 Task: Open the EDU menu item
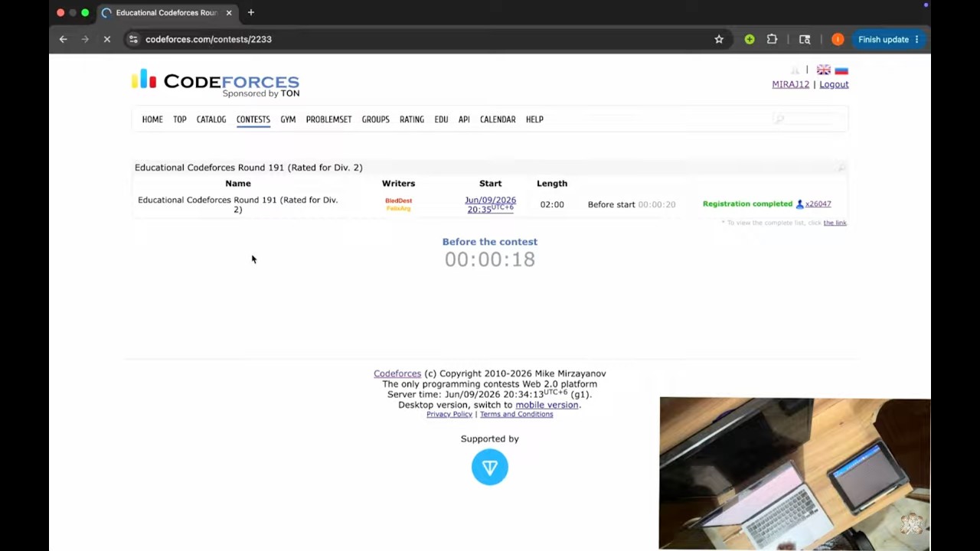(x=441, y=119)
